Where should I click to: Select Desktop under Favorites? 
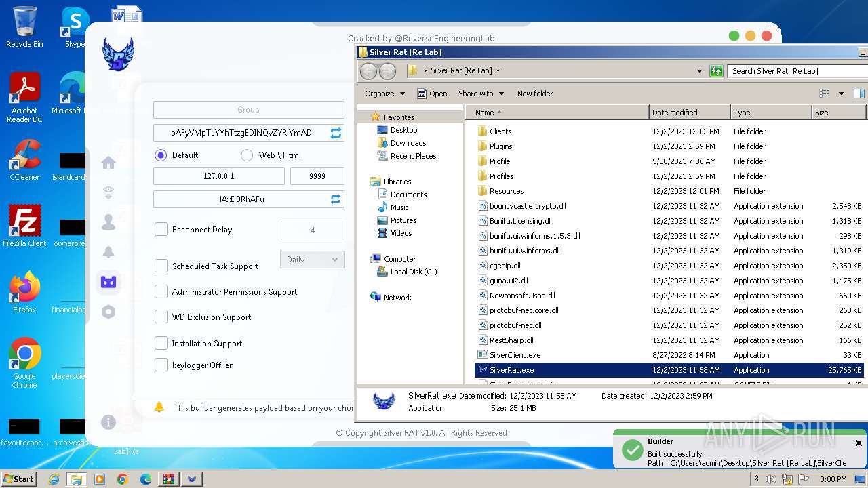[403, 130]
